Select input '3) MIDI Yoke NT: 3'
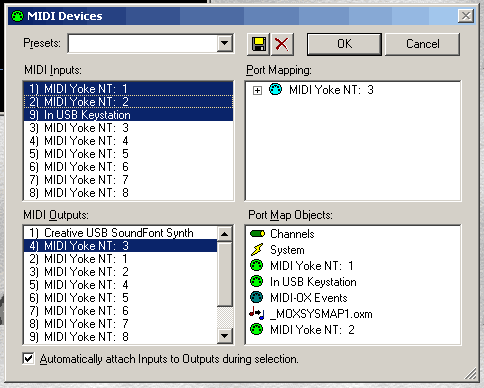The image size is (484, 388). pos(128,128)
